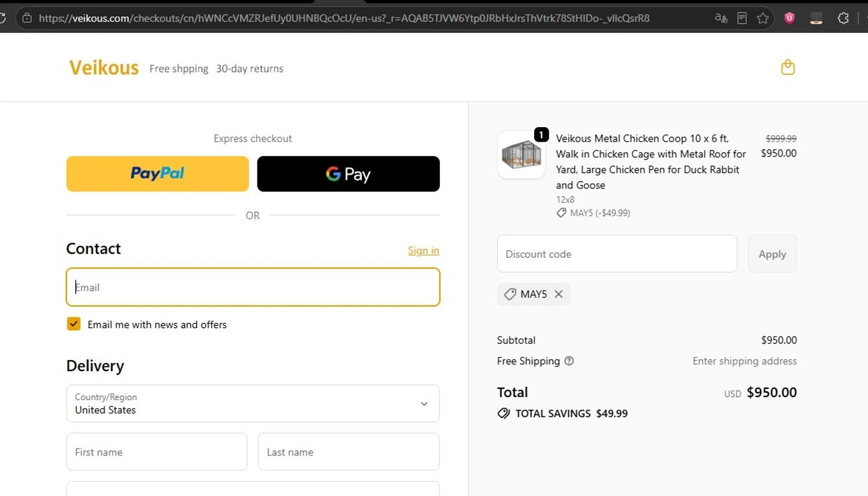Image resolution: width=868 pixels, height=496 pixels.
Task: Click the crossed-out $999.99 price
Action: point(781,139)
